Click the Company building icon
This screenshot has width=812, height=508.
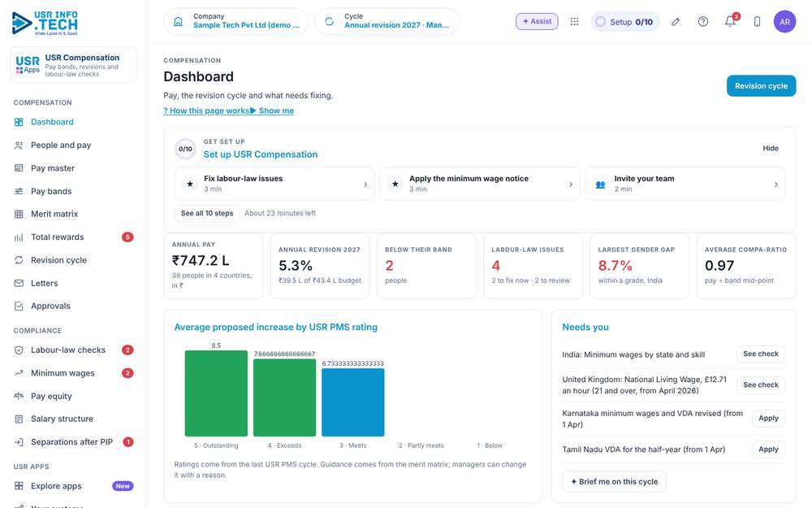[x=178, y=21]
